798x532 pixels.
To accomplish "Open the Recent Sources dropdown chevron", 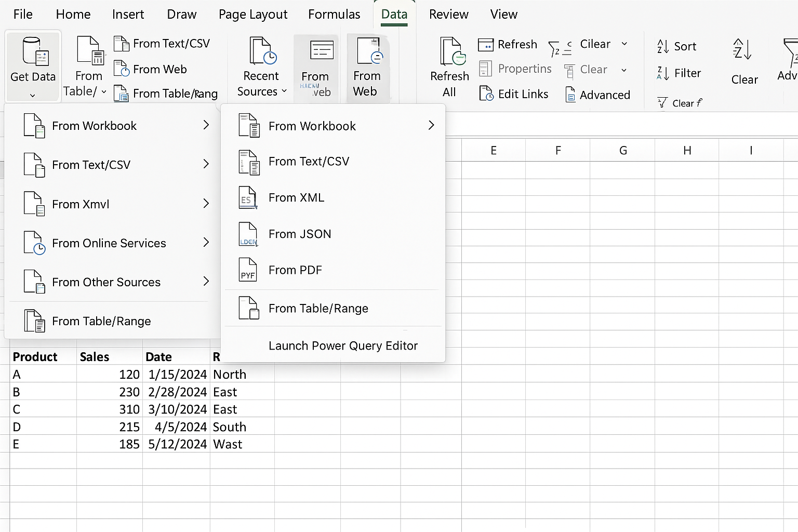I will point(284,91).
